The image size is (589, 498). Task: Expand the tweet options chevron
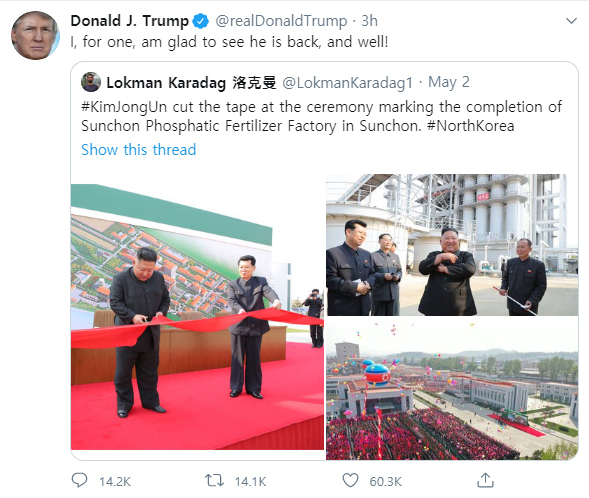click(571, 21)
